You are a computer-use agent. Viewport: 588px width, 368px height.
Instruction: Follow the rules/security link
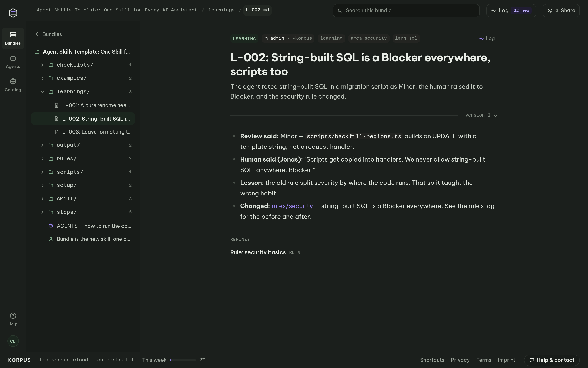[x=292, y=206]
